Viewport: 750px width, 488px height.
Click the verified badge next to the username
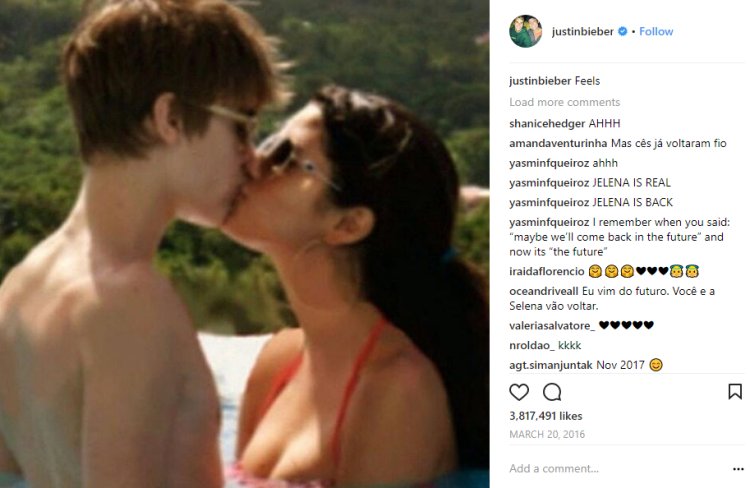point(622,32)
